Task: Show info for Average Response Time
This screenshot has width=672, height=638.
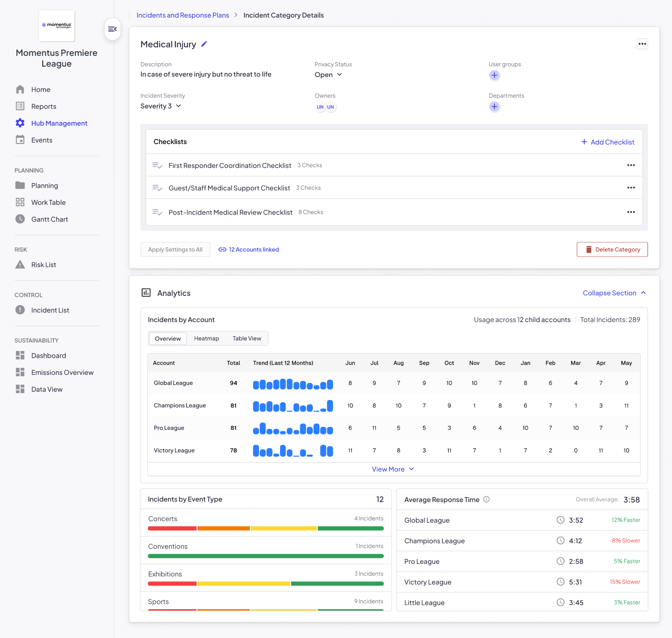Action: point(486,499)
